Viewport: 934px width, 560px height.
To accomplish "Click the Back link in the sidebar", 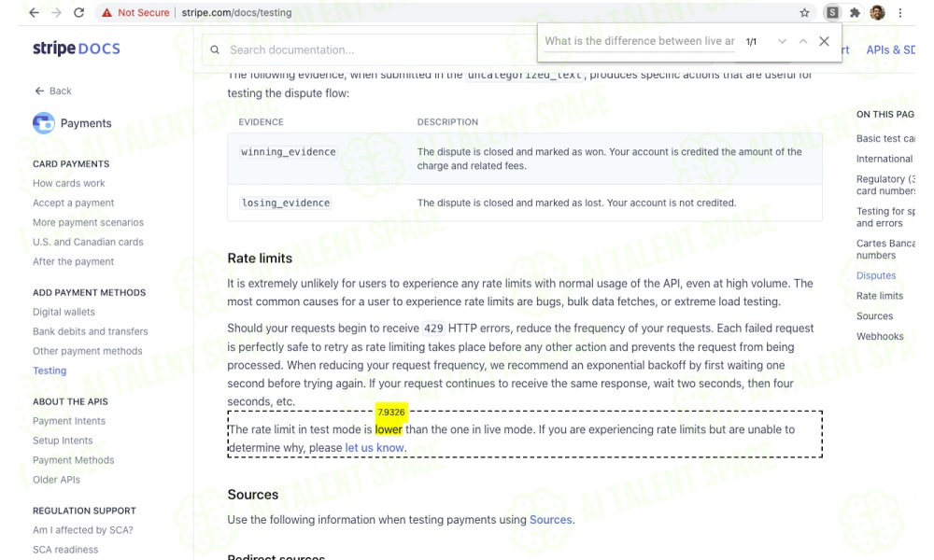I will coord(53,91).
